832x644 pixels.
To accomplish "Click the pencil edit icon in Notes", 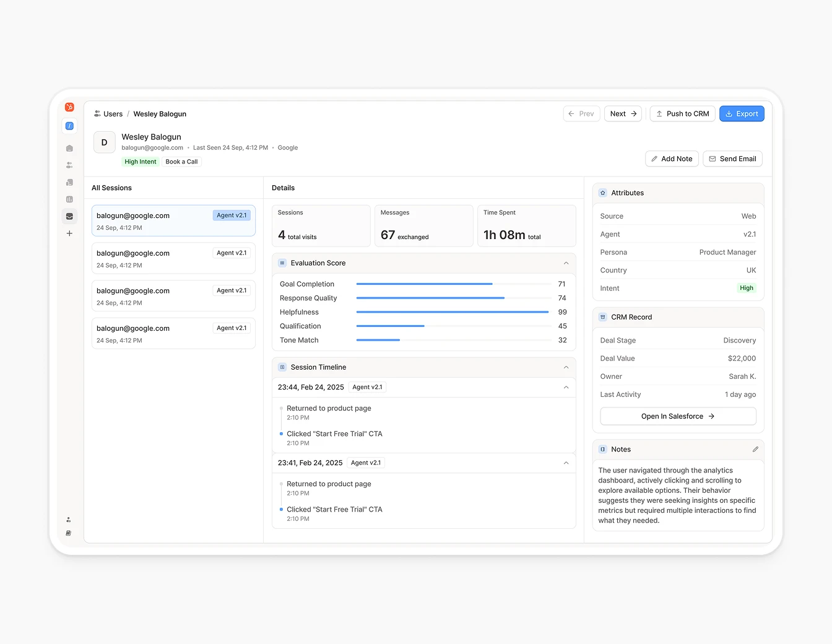I will (x=755, y=450).
